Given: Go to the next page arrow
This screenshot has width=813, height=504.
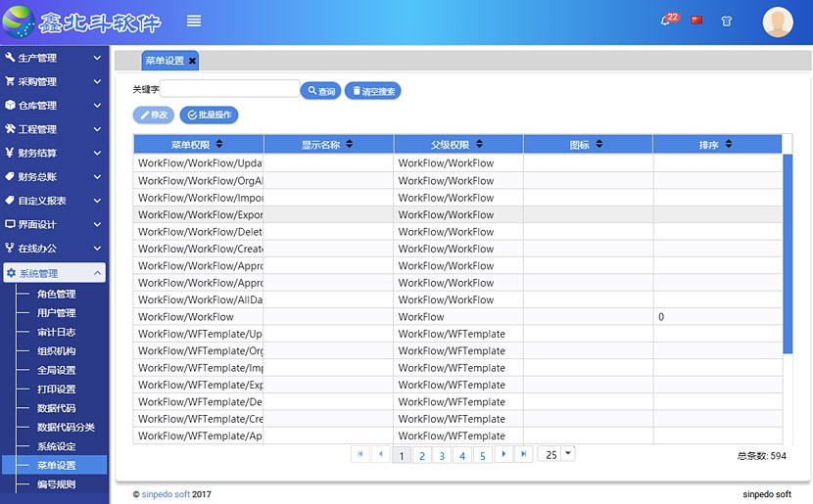Looking at the screenshot, I should [x=503, y=454].
